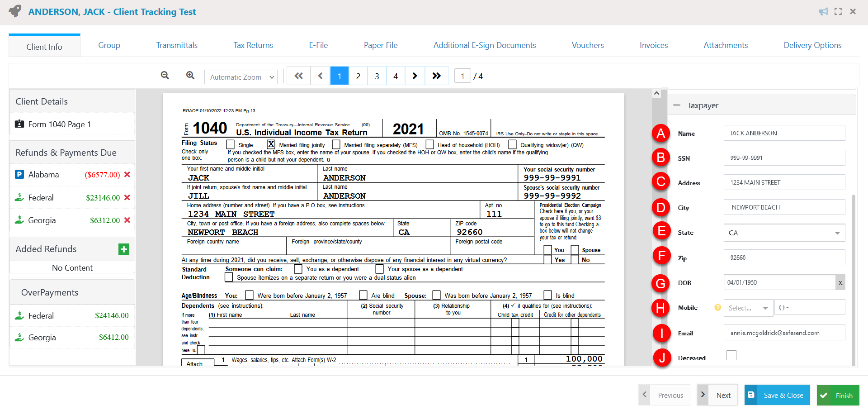Click Georgia overpayment hand-money icon
The height and width of the screenshot is (415, 868).
click(19, 337)
